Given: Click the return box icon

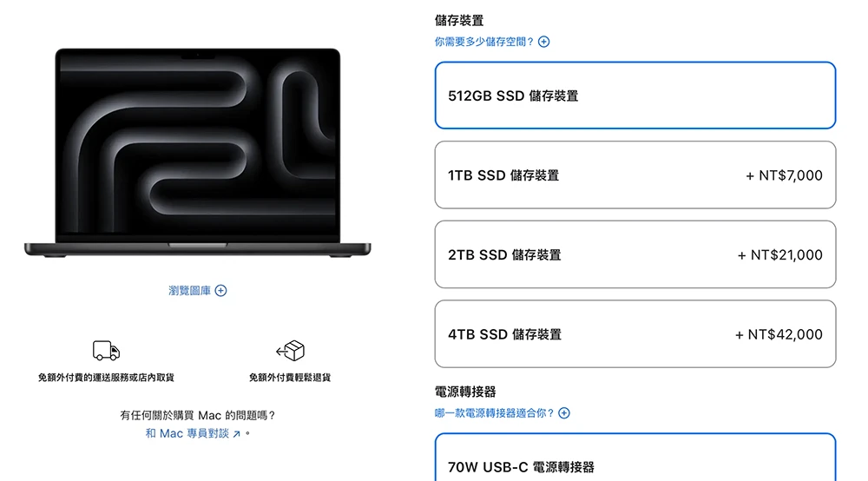Looking at the screenshot, I should [290, 351].
